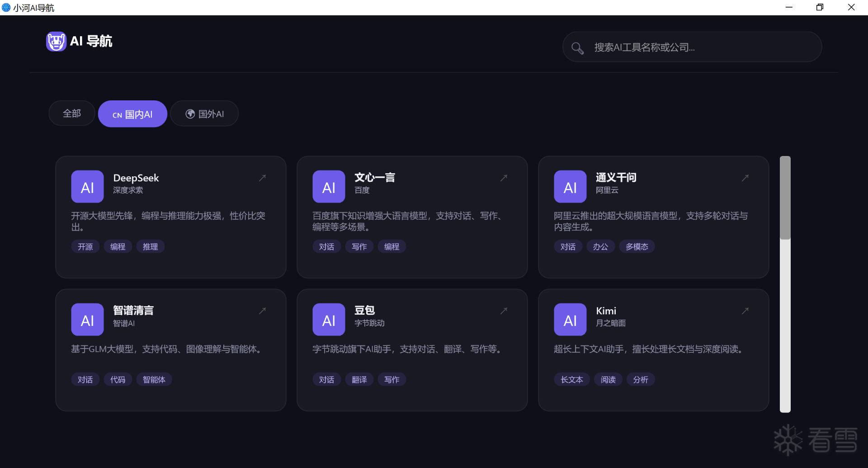The image size is (868, 468).
Task: Click the 通义千问 card title
Action: coord(616,178)
